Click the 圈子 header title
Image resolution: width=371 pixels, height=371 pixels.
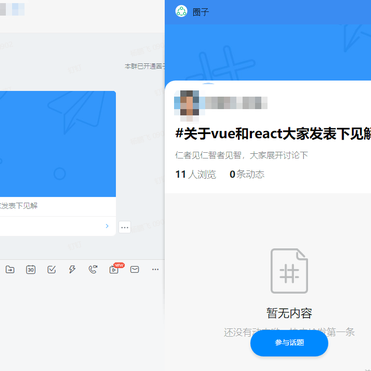coord(200,12)
